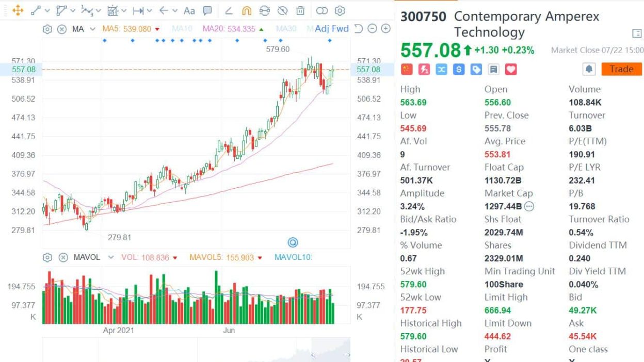Click the blue dollar sign badge icon
This screenshot has width=644, height=362.
point(459,69)
